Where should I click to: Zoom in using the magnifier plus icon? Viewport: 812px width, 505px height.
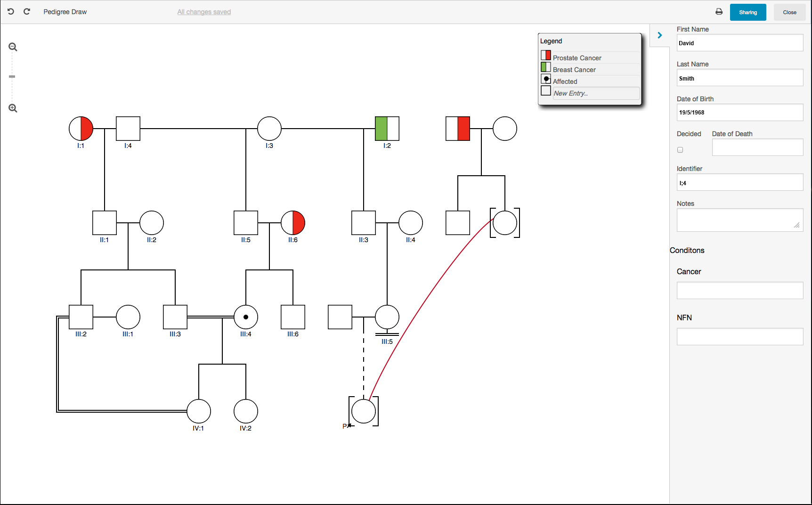tap(12, 108)
